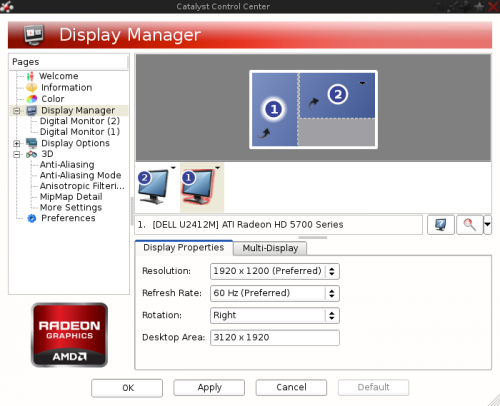This screenshot has width=500, height=406.
Task: Open the Color page icon
Action: tap(32, 99)
